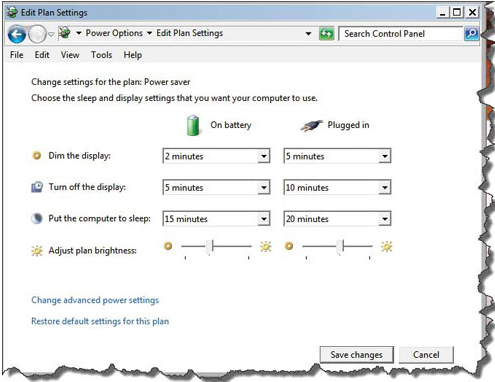Click bright sun icon right of On battery slider

[266, 247]
